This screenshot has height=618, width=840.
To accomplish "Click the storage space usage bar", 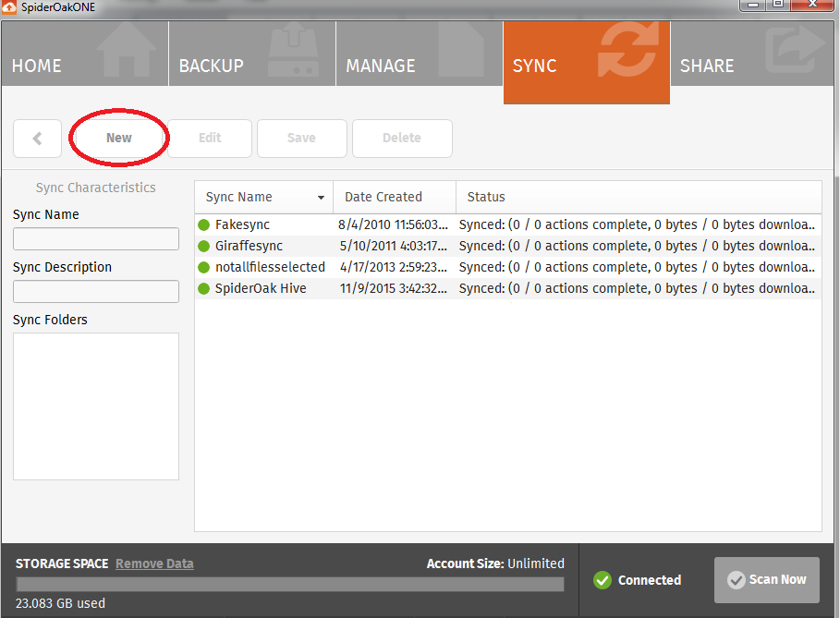I will [x=290, y=584].
